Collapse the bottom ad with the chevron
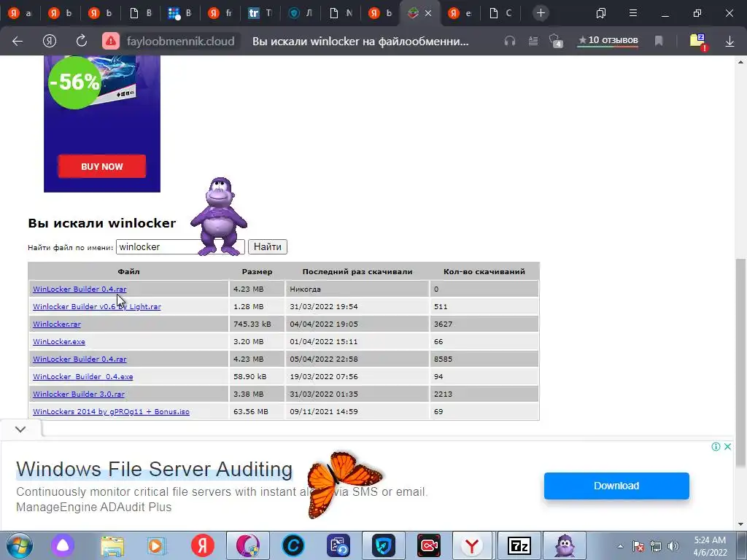Image resolution: width=747 pixels, height=560 pixels. (20, 429)
